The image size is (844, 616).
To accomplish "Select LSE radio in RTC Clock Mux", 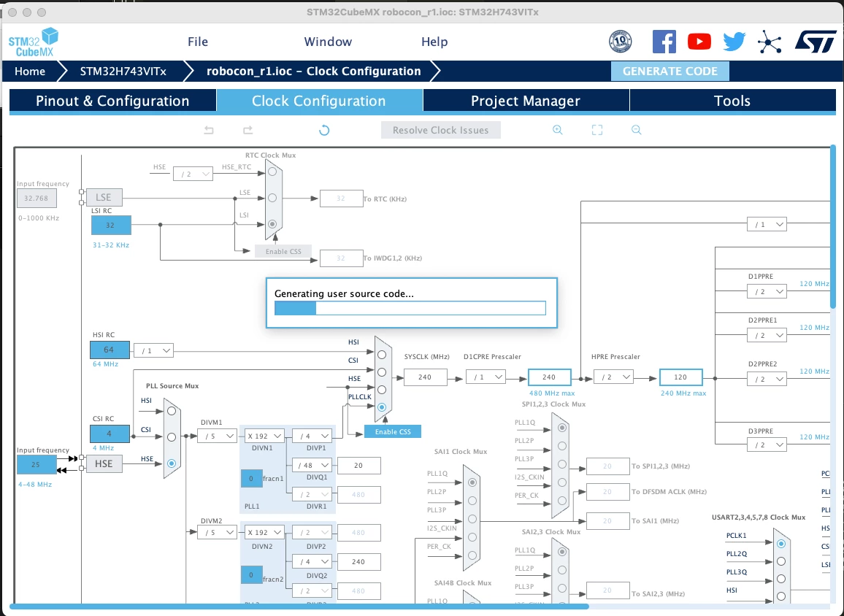I will (x=272, y=198).
